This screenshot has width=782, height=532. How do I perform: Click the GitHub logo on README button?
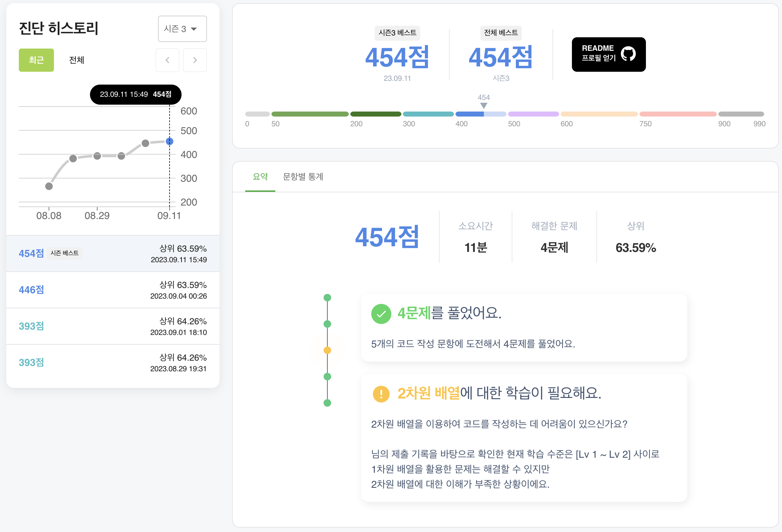click(x=628, y=54)
